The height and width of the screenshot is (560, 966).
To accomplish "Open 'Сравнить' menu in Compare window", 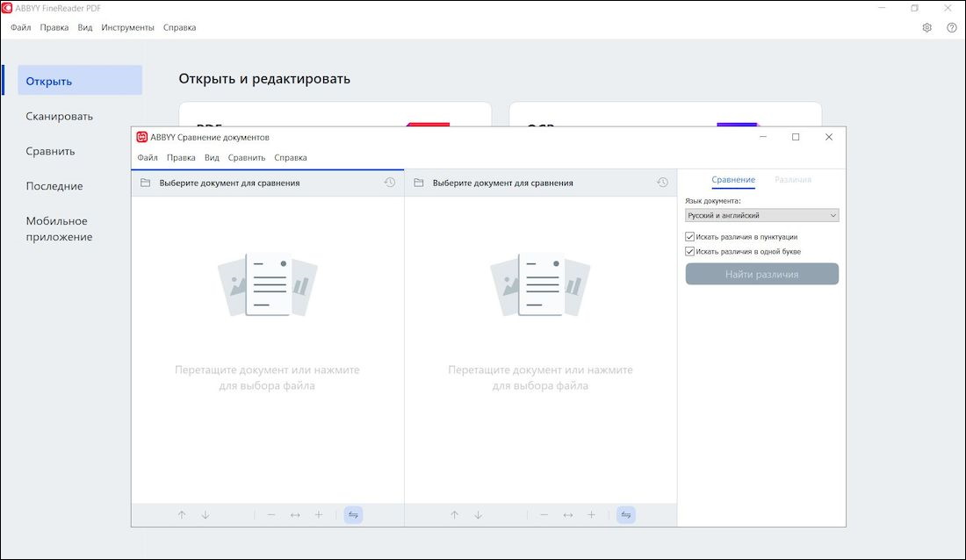I will (247, 158).
